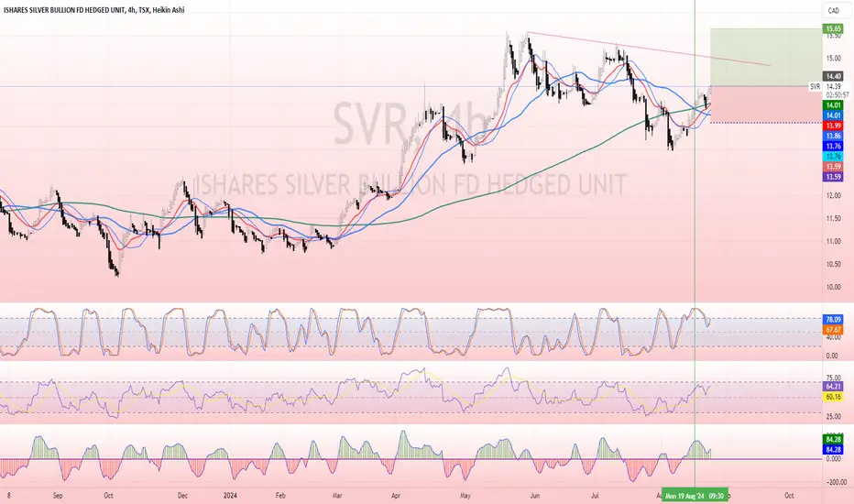Click the Feb label on time axis
The image size is (854, 504).
pyautogui.click(x=280, y=496)
